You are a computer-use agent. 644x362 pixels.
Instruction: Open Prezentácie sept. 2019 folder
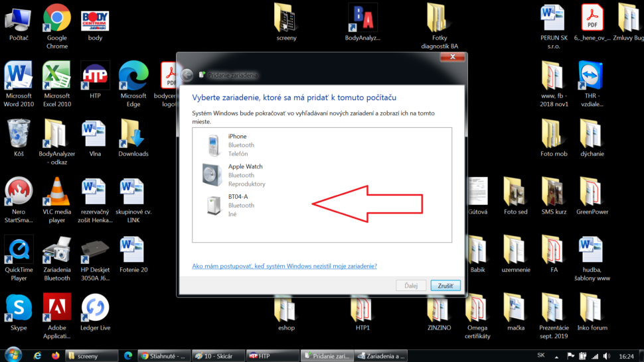click(553, 316)
